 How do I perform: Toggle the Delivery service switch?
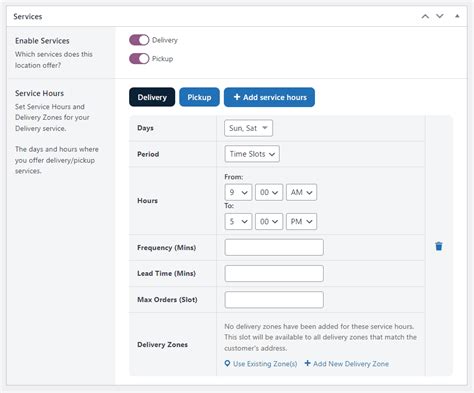(139, 40)
